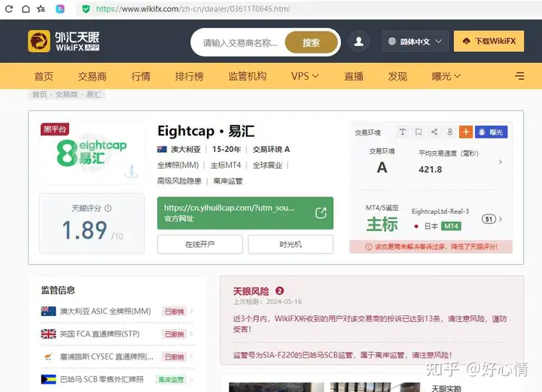Expand the FCA license row chevron
The image size is (542, 392).
(191, 334)
